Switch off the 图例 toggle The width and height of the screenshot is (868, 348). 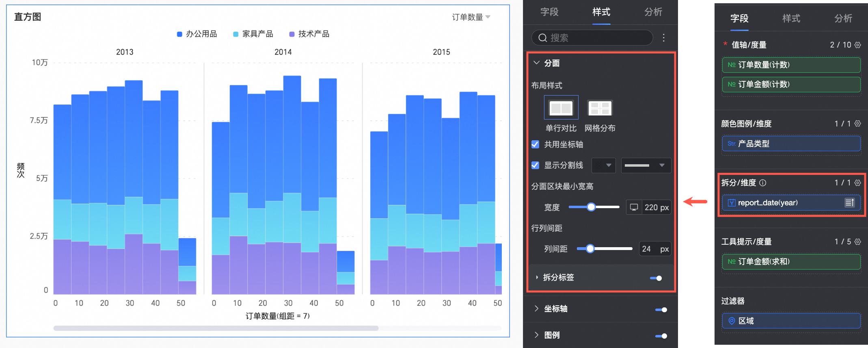(661, 336)
